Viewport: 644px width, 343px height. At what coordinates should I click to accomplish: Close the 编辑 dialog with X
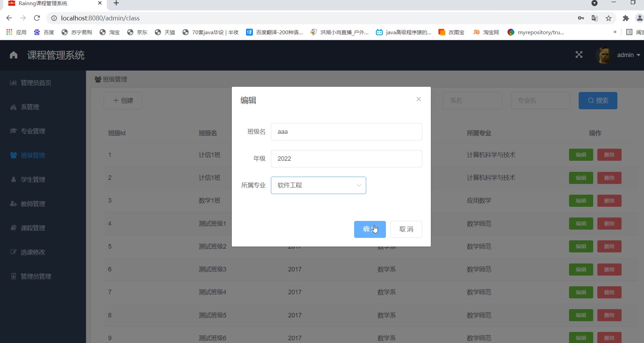click(418, 99)
